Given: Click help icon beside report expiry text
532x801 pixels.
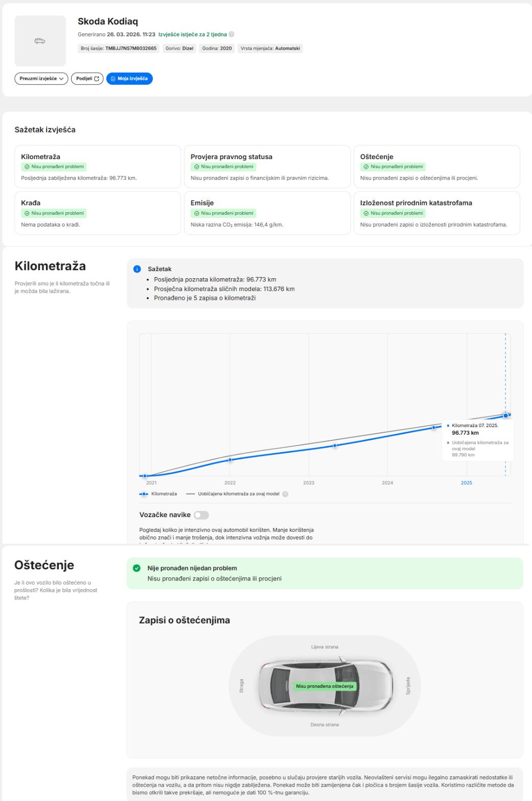Looking at the screenshot, I should tap(232, 35).
